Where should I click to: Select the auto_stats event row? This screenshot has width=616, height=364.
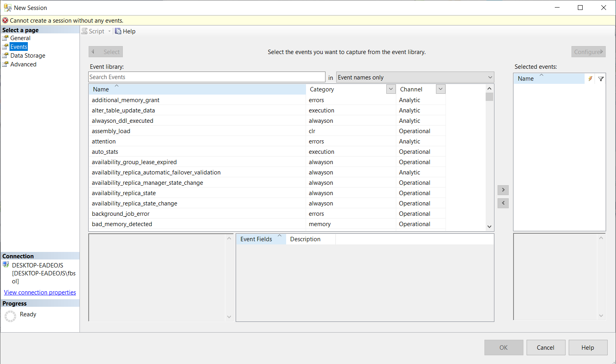tap(105, 152)
